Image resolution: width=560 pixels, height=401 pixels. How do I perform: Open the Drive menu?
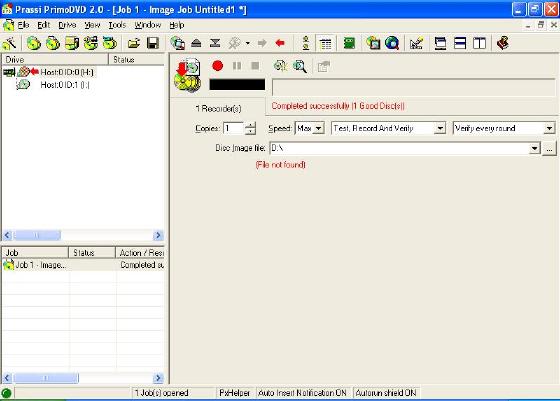coord(67,25)
